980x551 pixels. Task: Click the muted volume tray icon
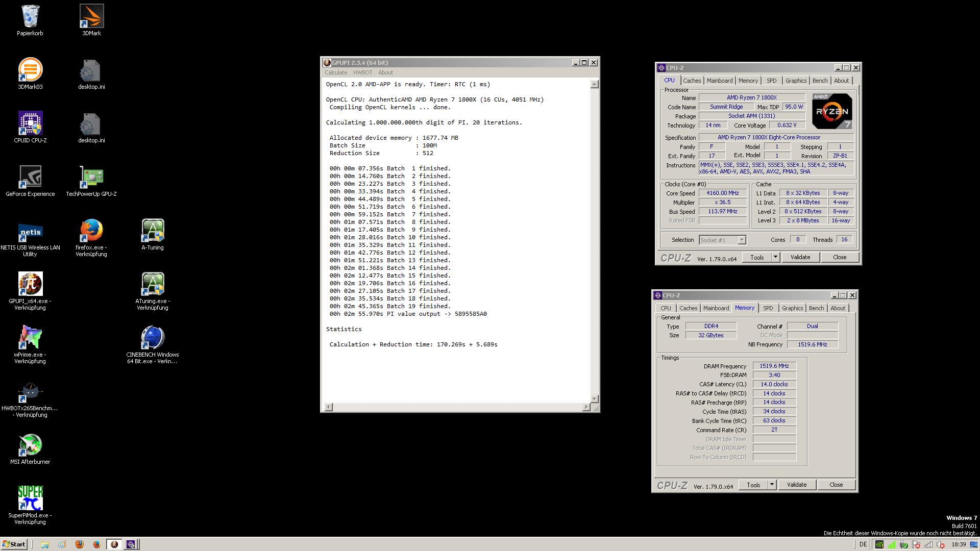(941, 544)
